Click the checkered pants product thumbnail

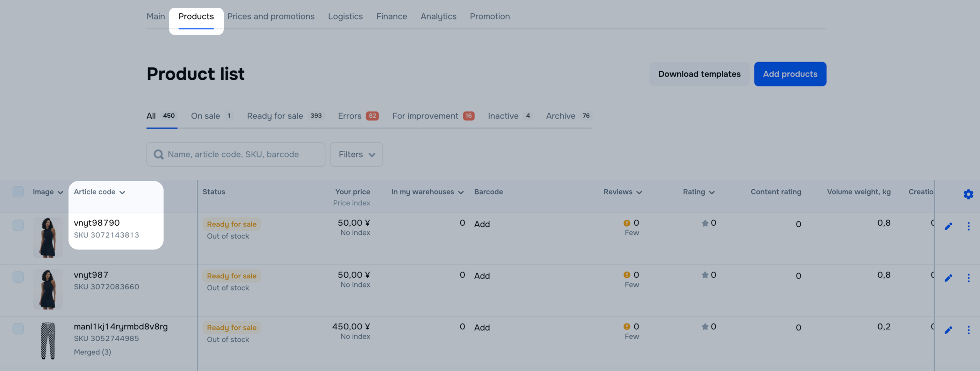48,341
